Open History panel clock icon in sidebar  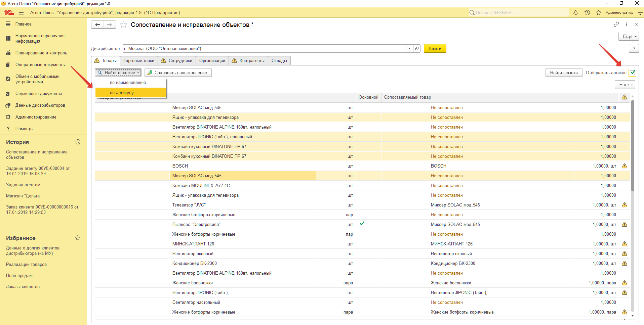78,142
